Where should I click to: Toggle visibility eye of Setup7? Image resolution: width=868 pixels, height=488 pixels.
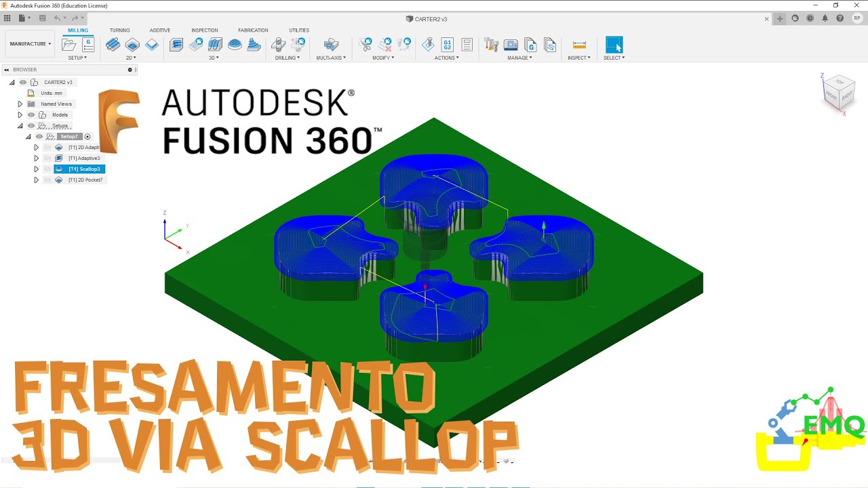pyautogui.click(x=39, y=136)
